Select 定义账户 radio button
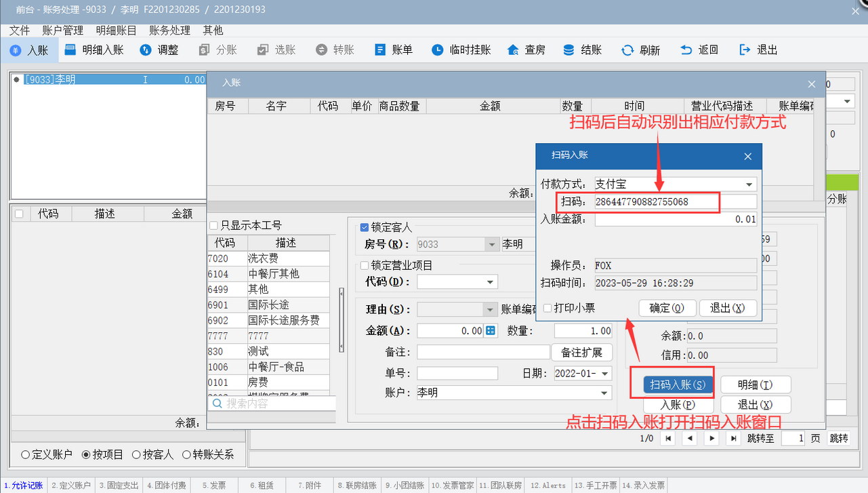868x493 pixels. point(26,455)
